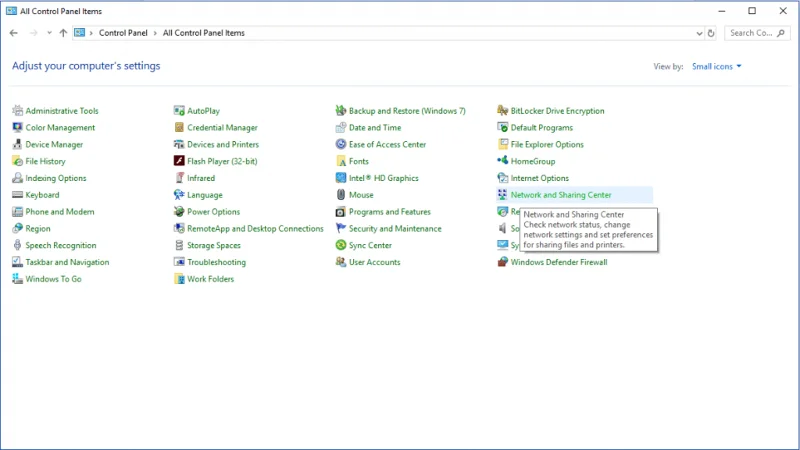
Task: Open the Administrative Tools link
Action: (62, 111)
